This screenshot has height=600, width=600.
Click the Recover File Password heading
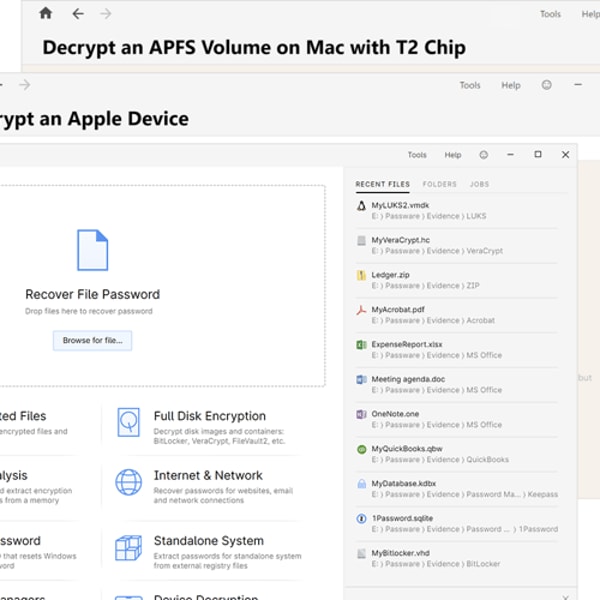tap(93, 294)
